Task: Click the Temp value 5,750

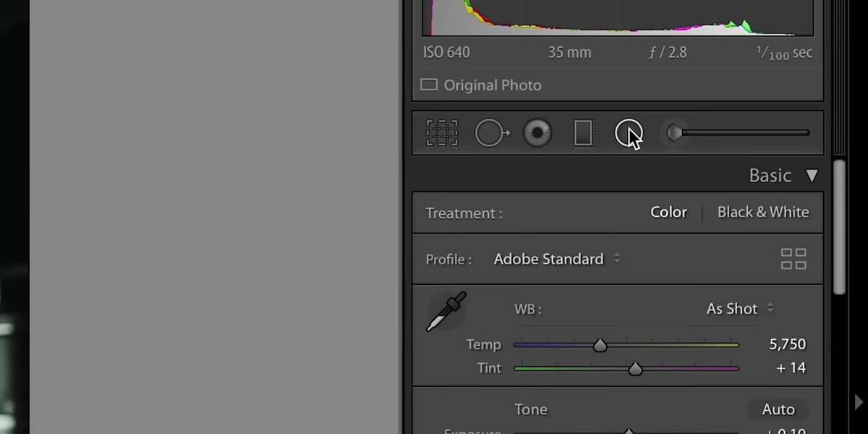Action: click(787, 344)
